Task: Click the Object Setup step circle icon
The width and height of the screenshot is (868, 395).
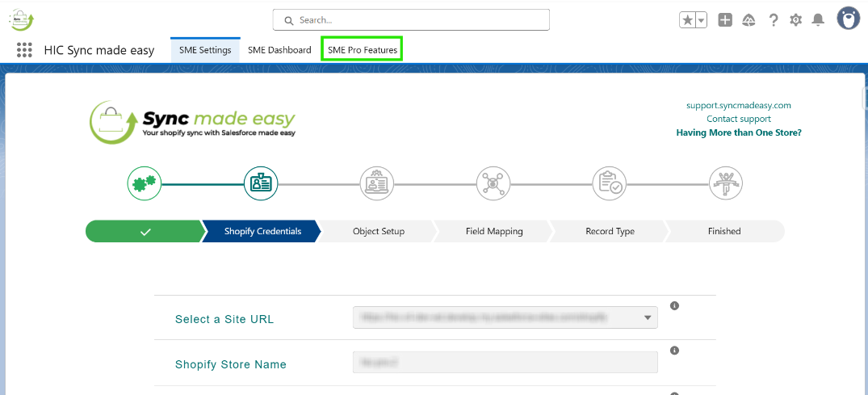Action: pos(377,183)
